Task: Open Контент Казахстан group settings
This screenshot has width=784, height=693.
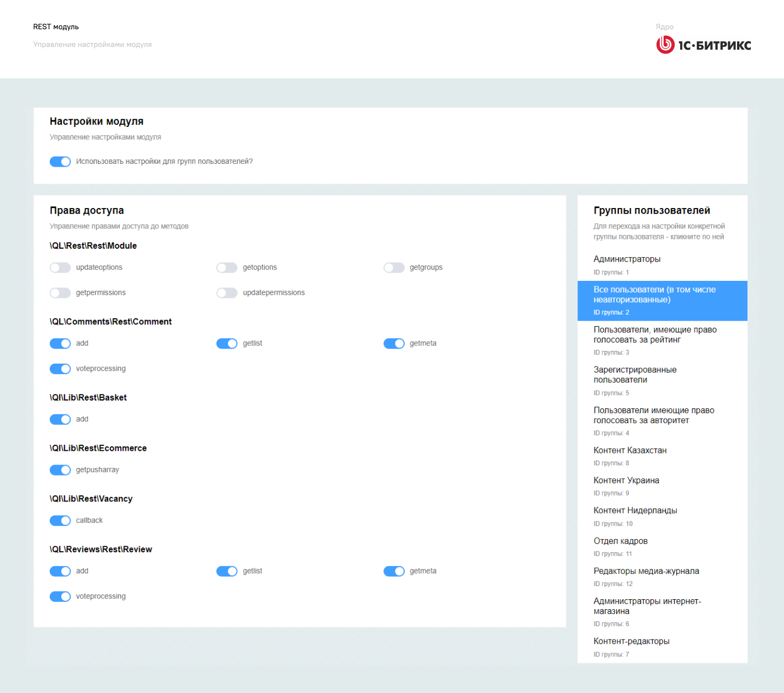Action: coord(630,451)
